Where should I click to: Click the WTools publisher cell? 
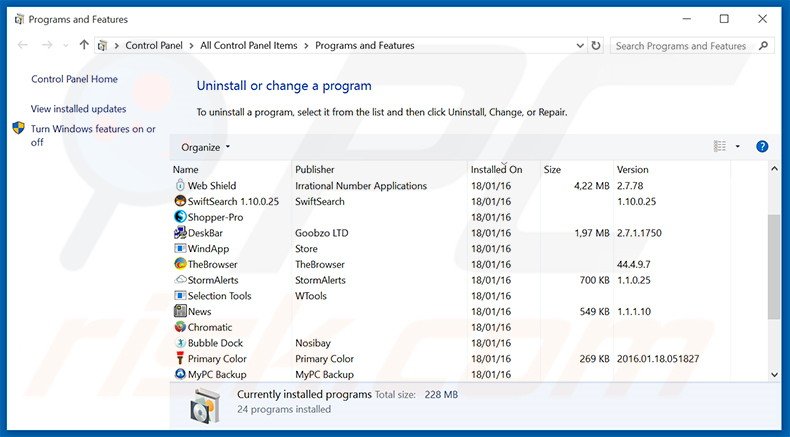click(x=311, y=296)
